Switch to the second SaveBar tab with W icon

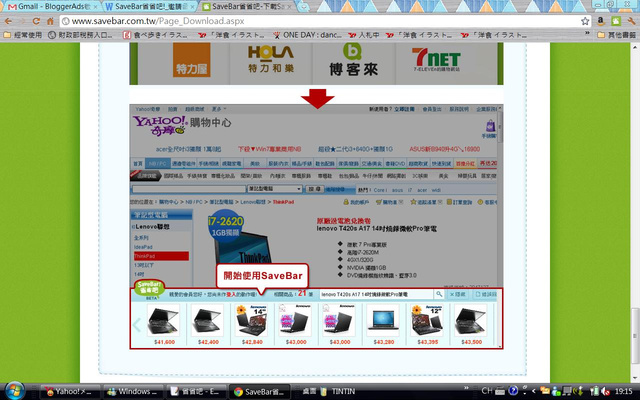click(151, 7)
